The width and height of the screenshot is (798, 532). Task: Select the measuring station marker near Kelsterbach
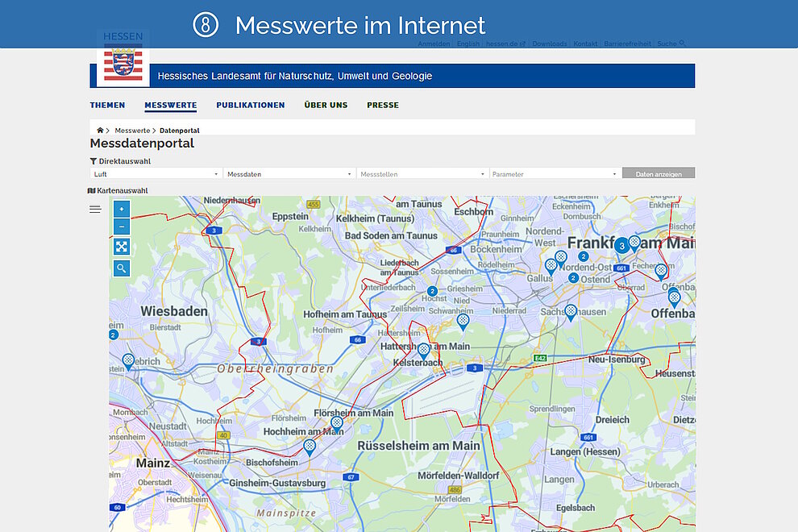[x=425, y=349]
